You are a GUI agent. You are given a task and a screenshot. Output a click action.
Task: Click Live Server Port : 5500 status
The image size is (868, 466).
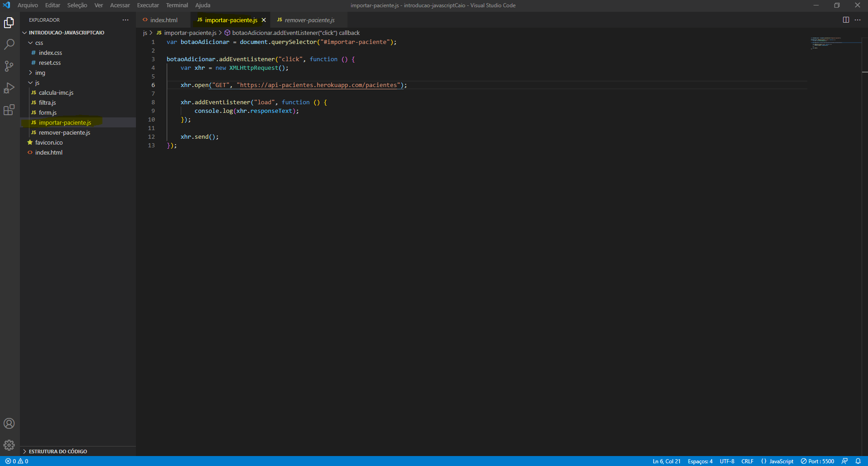(817, 461)
